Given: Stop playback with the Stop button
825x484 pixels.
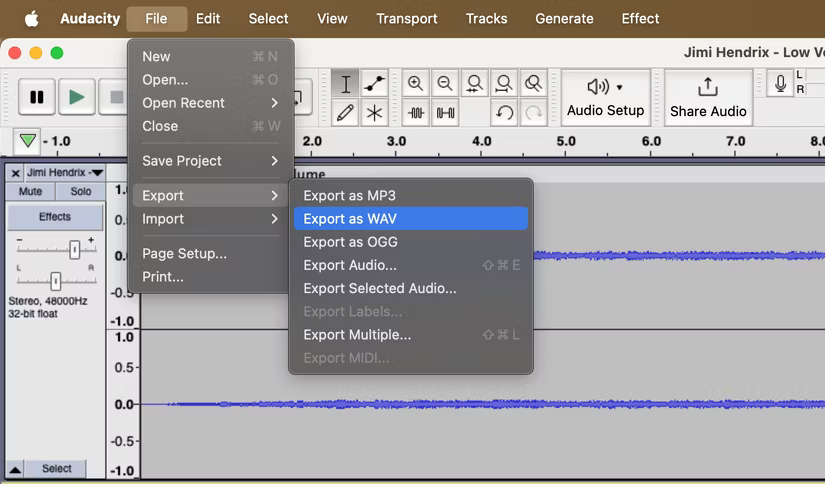Looking at the screenshot, I should 115,97.
